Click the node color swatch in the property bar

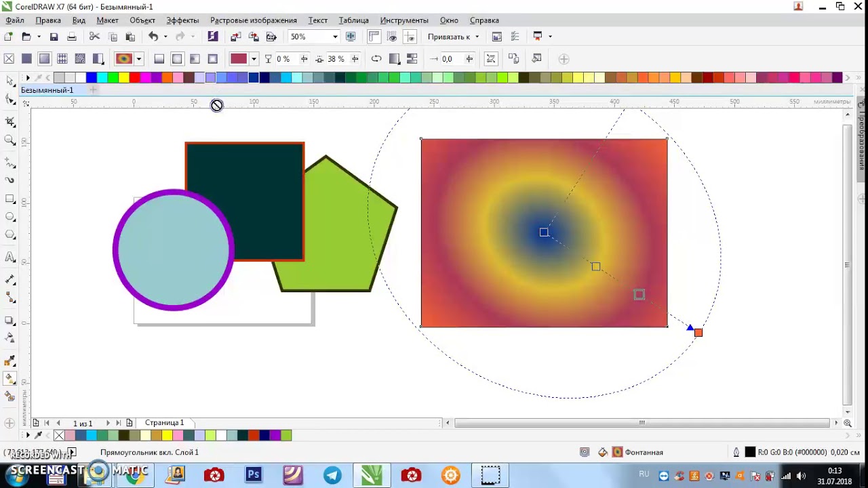coord(239,59)
